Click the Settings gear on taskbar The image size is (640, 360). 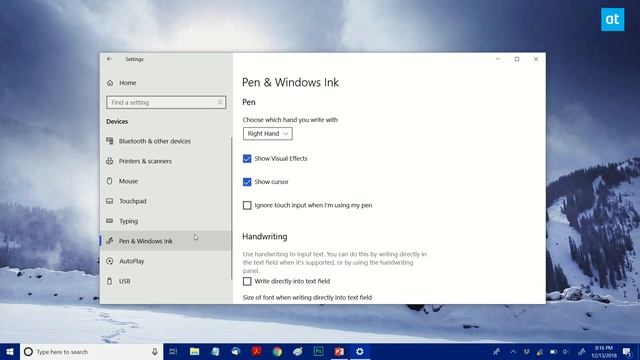point(360,352)
